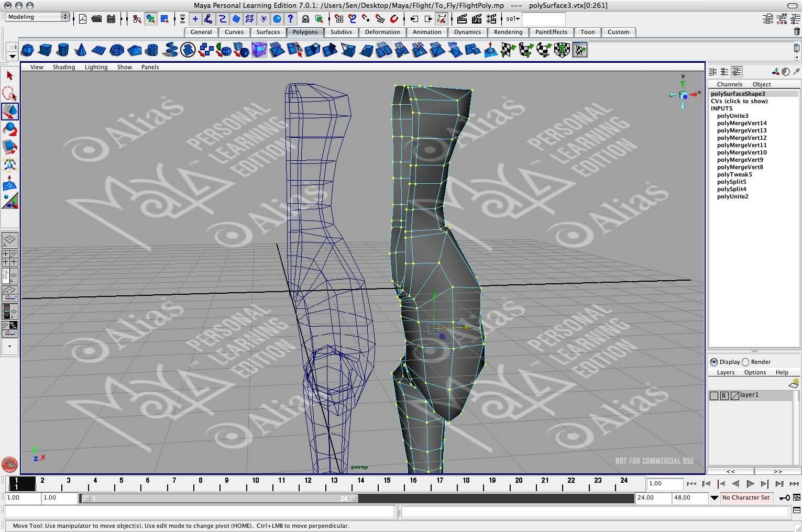Open the Polygons shelf tab
802x532 pixels.
[x=305, y=32]
